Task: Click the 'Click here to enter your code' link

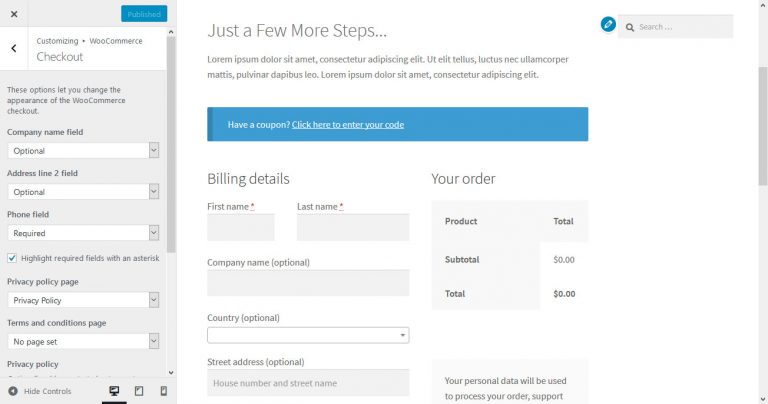Action: point(348,125)
